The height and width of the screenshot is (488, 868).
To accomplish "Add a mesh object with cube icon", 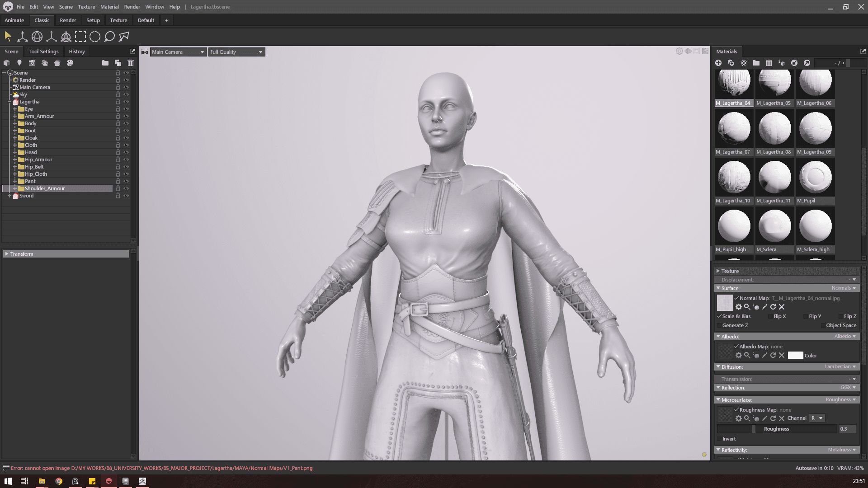I will click(x=7, y=63).
